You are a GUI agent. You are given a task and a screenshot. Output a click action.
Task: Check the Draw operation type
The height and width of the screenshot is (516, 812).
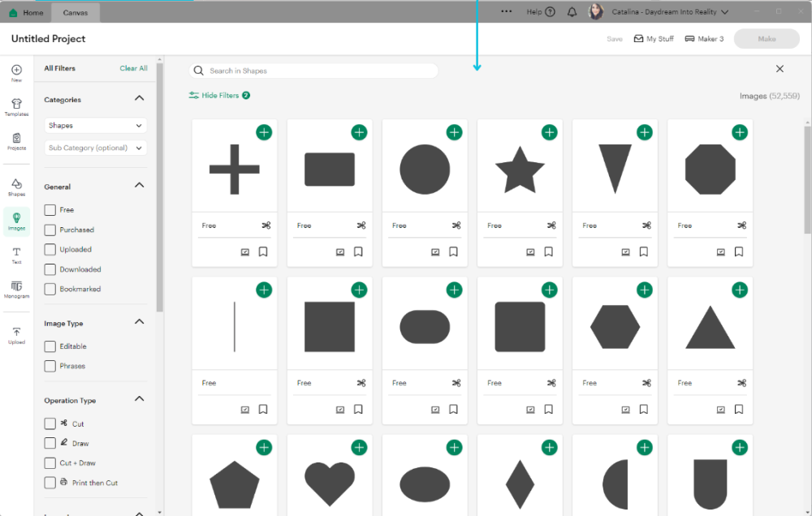pyautogui.click(x=50, y=443)
